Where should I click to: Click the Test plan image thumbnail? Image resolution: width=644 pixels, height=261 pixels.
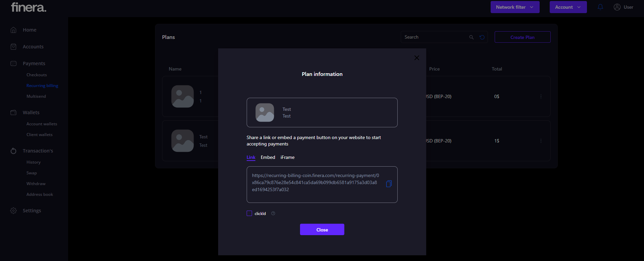264,113
